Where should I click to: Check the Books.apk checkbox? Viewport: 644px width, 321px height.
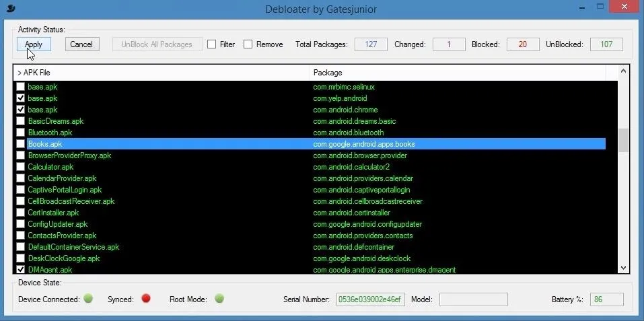(20, 144)
